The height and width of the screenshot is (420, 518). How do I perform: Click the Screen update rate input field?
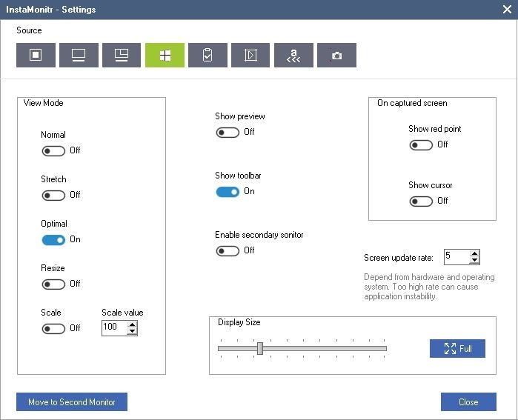click(456, 257)
